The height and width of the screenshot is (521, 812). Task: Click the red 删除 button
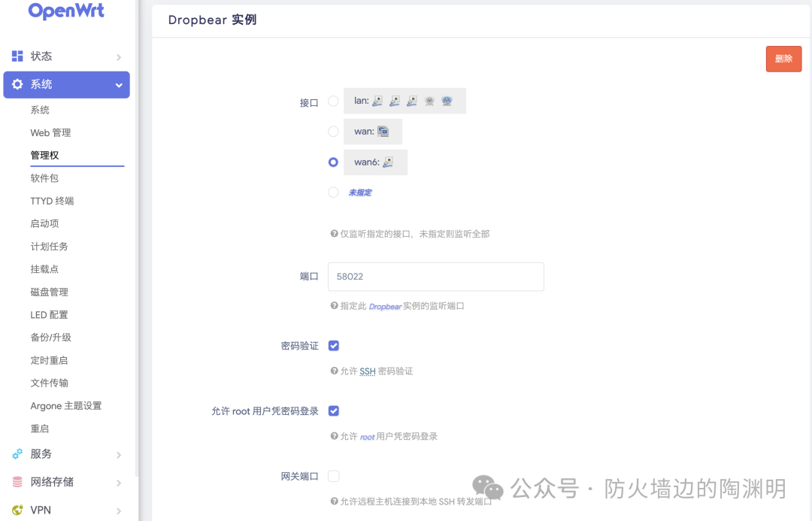click(783, 59)
